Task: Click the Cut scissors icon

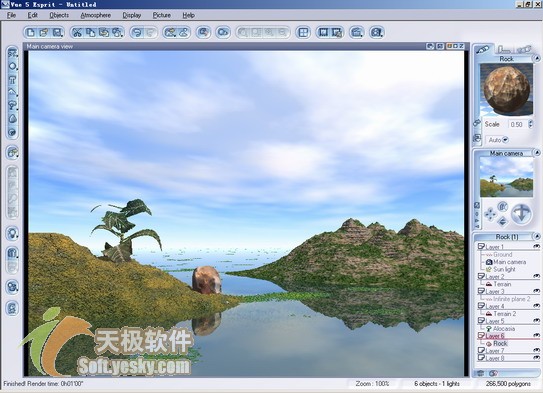Action: point(77,33)
